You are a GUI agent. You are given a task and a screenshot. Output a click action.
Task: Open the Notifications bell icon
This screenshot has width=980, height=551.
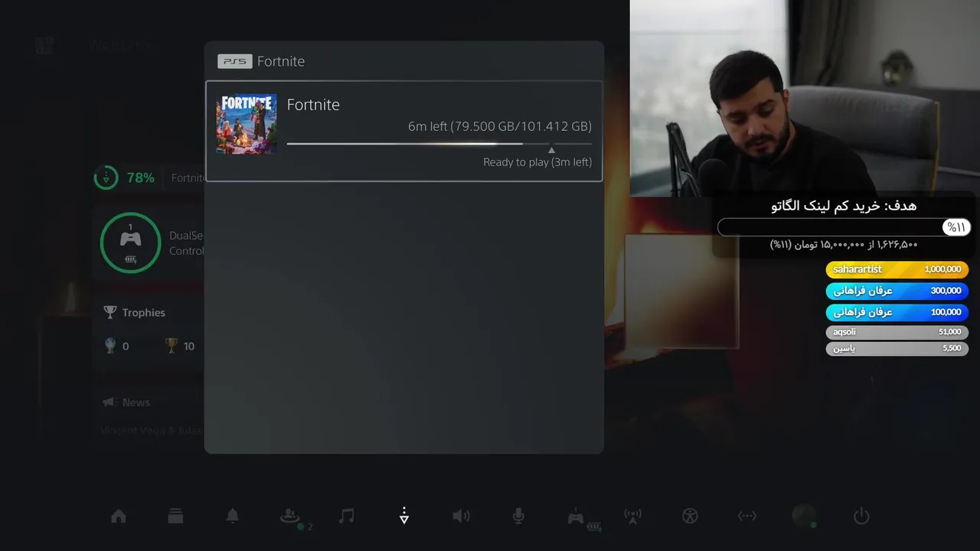pos(233,517)
